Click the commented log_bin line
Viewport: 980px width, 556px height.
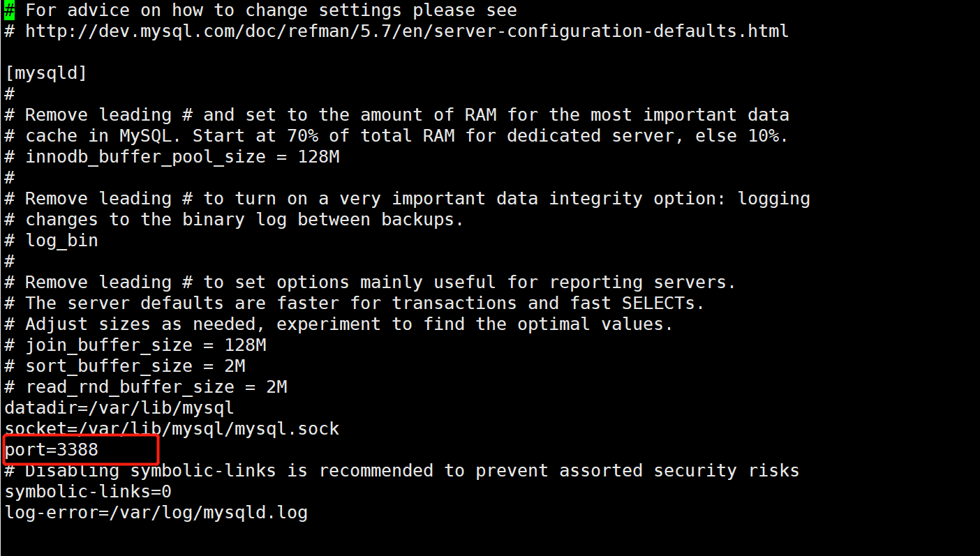click(x=61, y=241)
